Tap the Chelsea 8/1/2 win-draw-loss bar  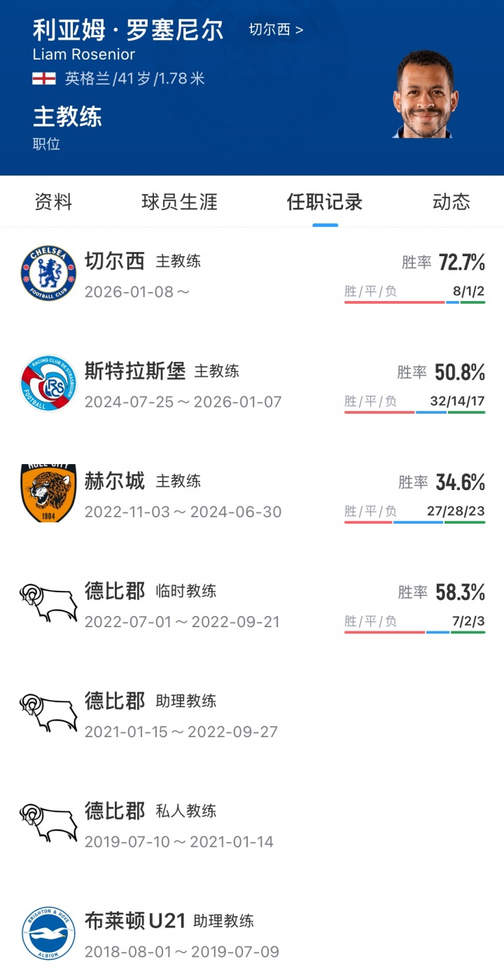click(x=414, y=302)
